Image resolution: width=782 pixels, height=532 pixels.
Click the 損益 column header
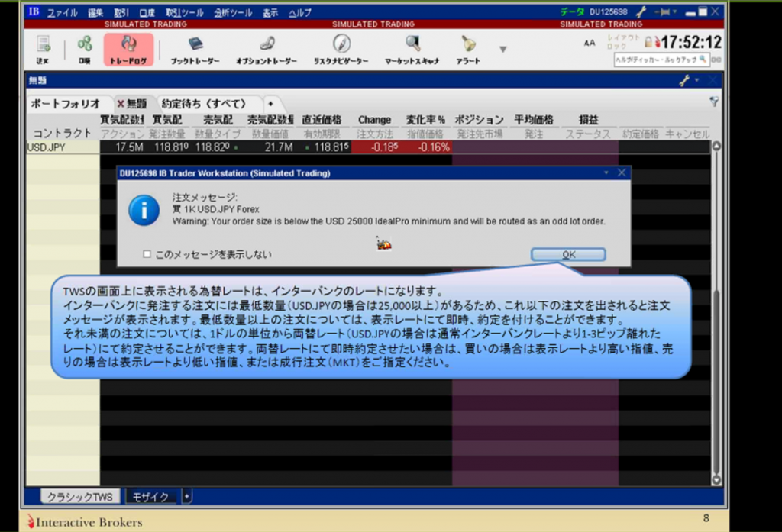tap(589, 120)
